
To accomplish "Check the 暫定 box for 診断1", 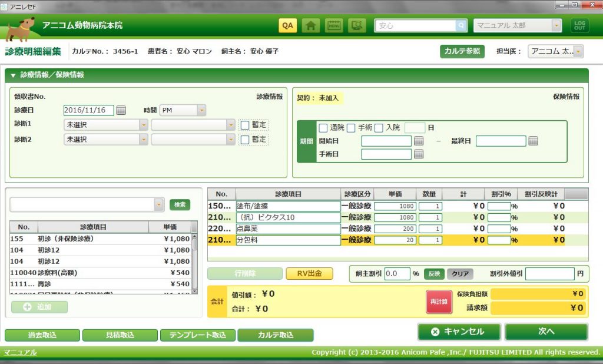I will tap(245, 125).
